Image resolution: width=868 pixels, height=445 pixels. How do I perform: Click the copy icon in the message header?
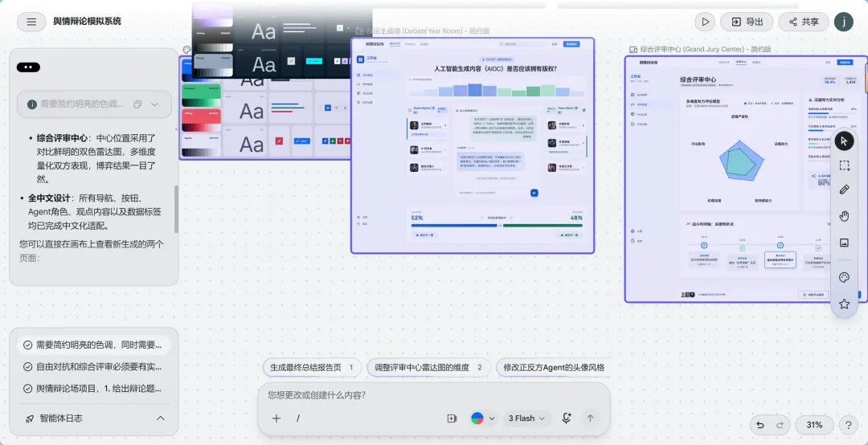click(138, 104)
